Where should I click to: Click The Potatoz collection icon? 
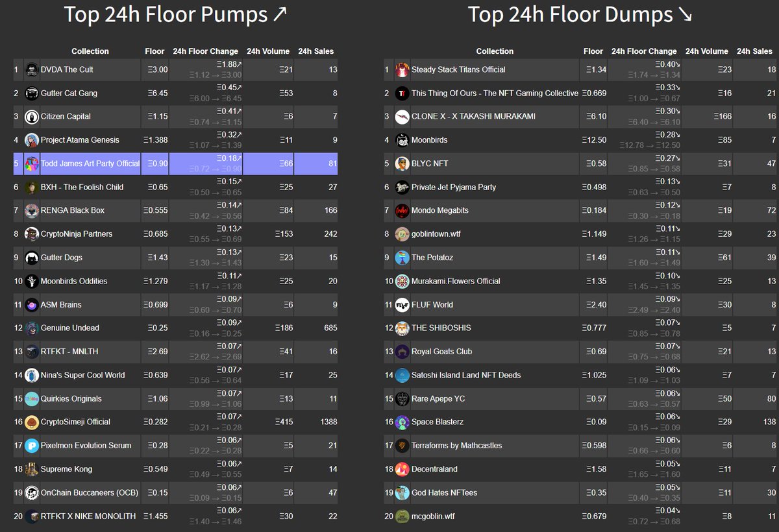[x=402, y=258]
